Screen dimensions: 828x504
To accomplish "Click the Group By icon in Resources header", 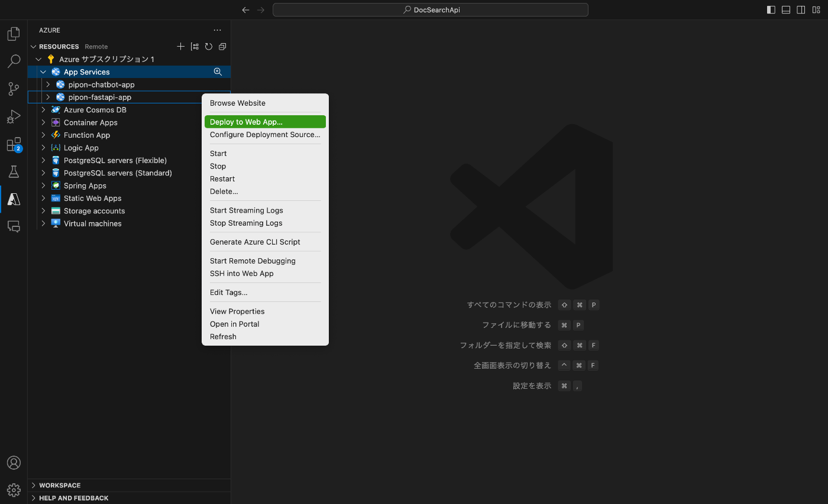I will 195,47.
